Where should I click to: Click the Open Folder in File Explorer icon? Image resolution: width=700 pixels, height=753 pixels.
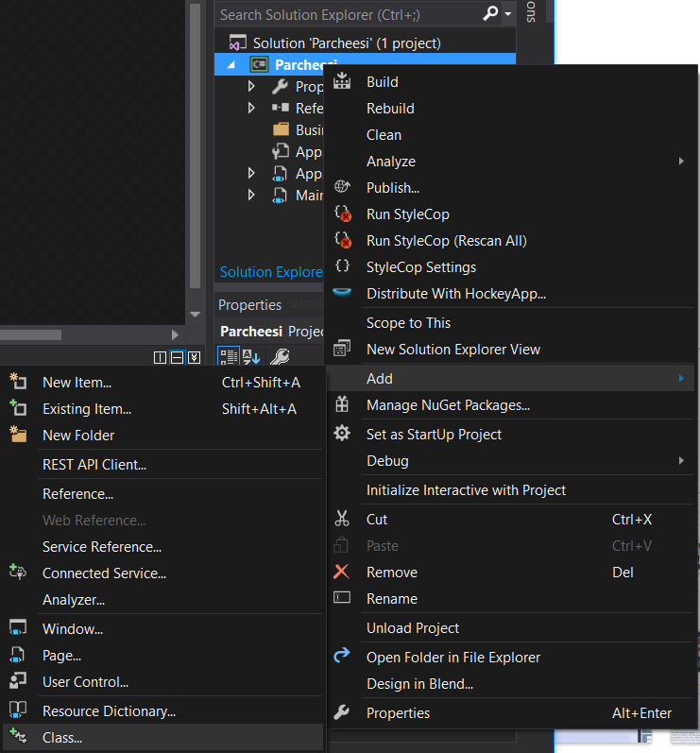click(x=342, y=657)
